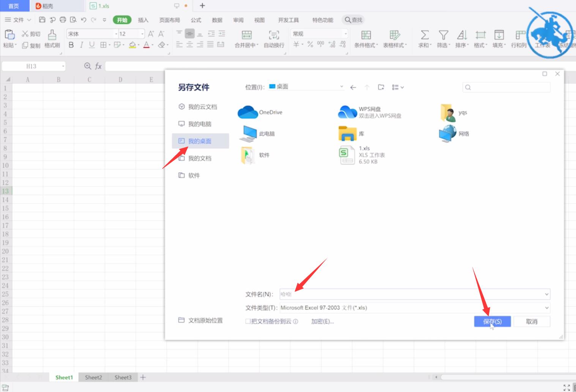The width and height of the screenshot is (576, 392).
Task: Click the Paste icon in ribbon
Action: (9, 35)
